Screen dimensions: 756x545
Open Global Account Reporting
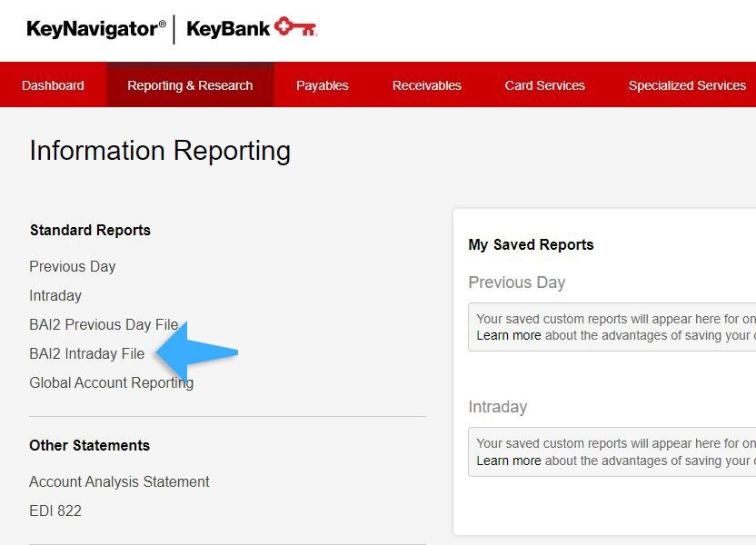(111, 382)
